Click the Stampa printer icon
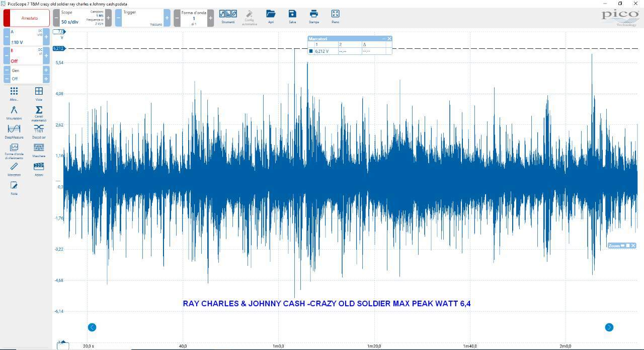The height and width of the screenshot is (350, 644). pyautogui.click(x=314, y=17)
